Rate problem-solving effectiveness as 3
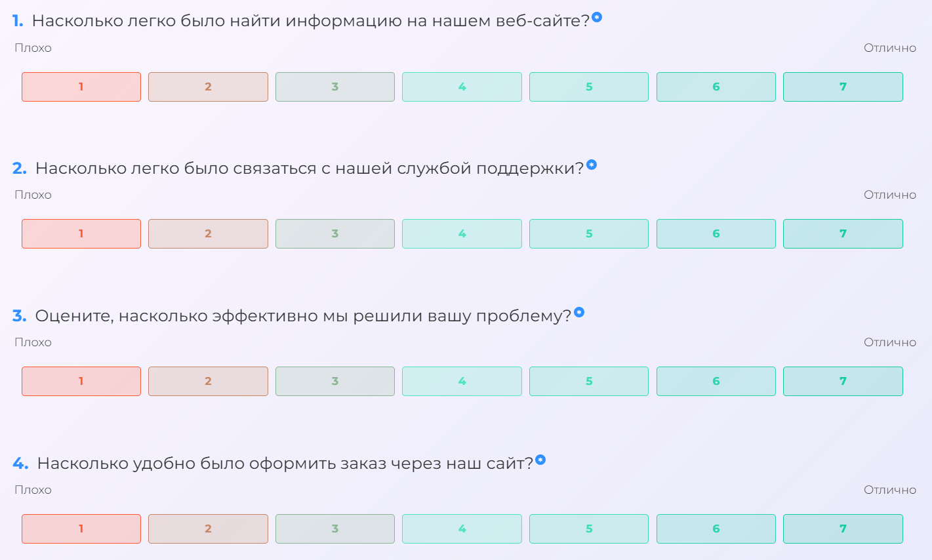 [335, 381]
